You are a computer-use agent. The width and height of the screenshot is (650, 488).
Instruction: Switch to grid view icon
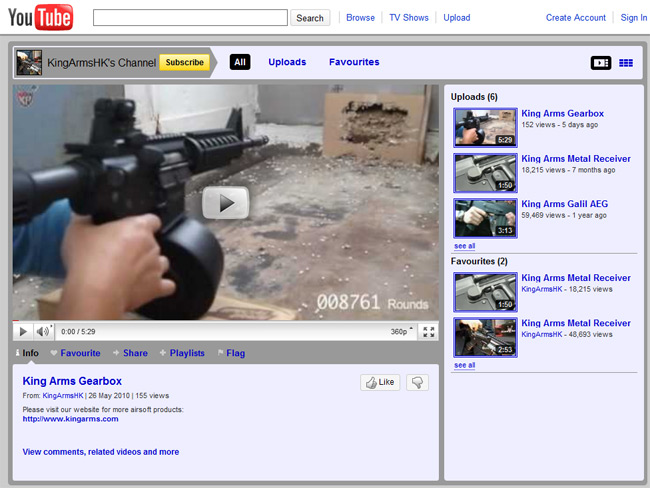click(626, 62)
